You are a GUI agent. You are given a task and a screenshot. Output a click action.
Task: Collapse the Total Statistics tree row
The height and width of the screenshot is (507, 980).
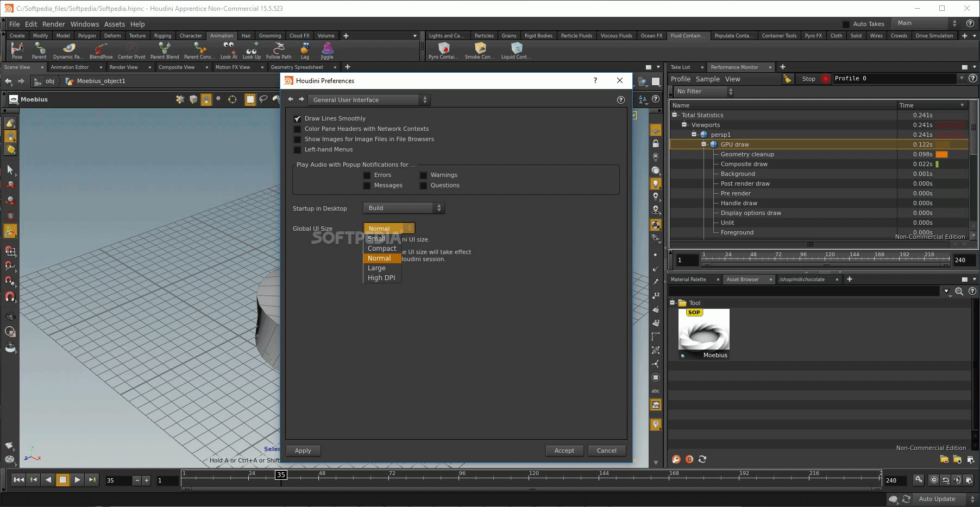(675, 115)
